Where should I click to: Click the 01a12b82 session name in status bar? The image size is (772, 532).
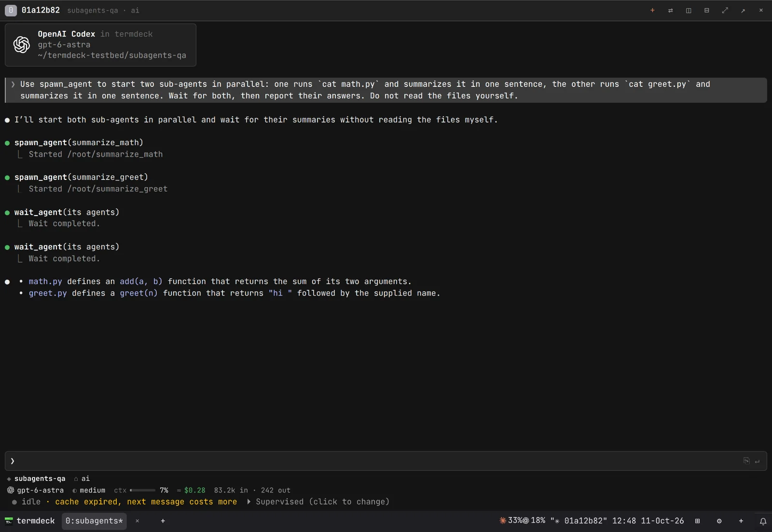click(x=586, y=521)
